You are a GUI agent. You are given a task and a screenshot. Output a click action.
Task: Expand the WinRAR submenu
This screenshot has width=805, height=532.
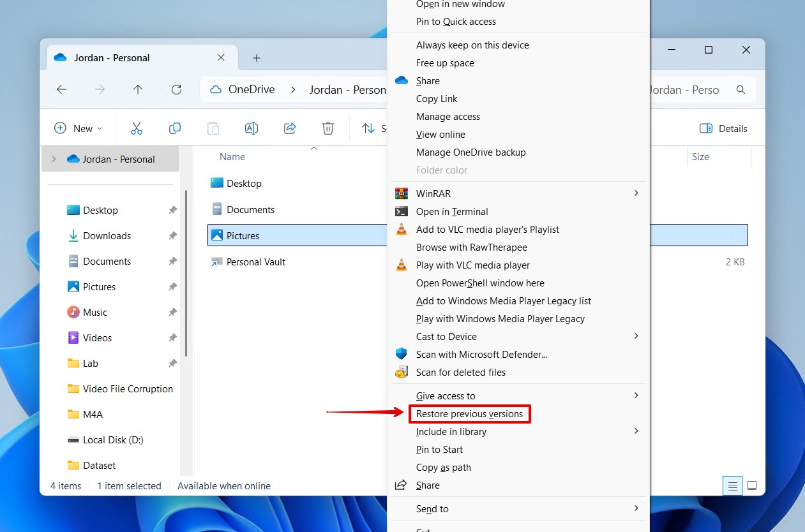click(x=518, y=193)
